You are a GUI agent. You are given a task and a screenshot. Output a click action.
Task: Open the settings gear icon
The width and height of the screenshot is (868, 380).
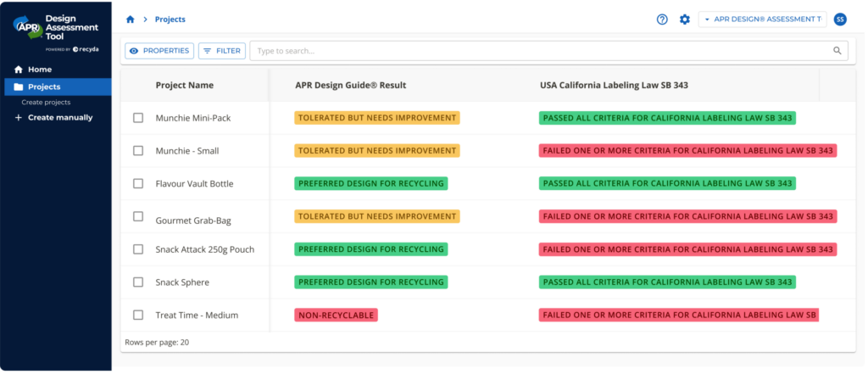coord(685,20)
